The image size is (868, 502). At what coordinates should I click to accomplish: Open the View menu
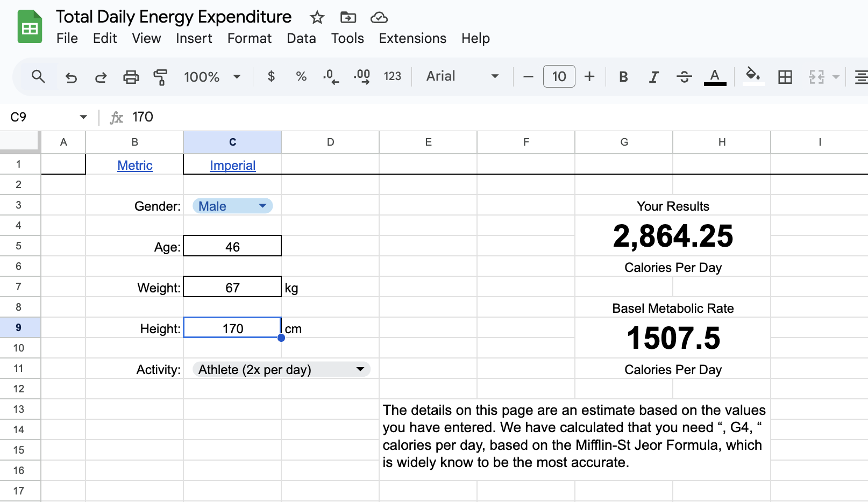(146, 39)
